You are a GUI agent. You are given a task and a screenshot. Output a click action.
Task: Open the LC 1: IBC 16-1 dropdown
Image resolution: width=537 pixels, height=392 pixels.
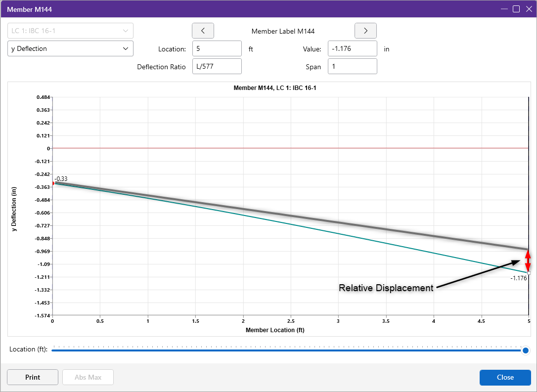[70, 31]
